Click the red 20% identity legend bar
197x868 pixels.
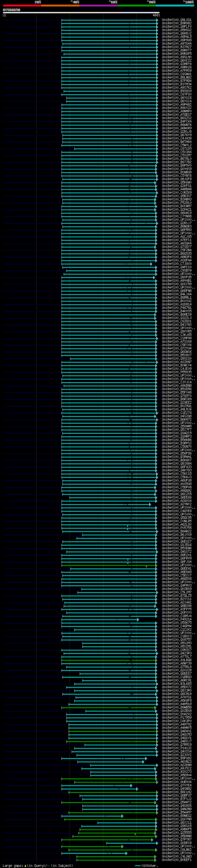(x=22, y=6)
